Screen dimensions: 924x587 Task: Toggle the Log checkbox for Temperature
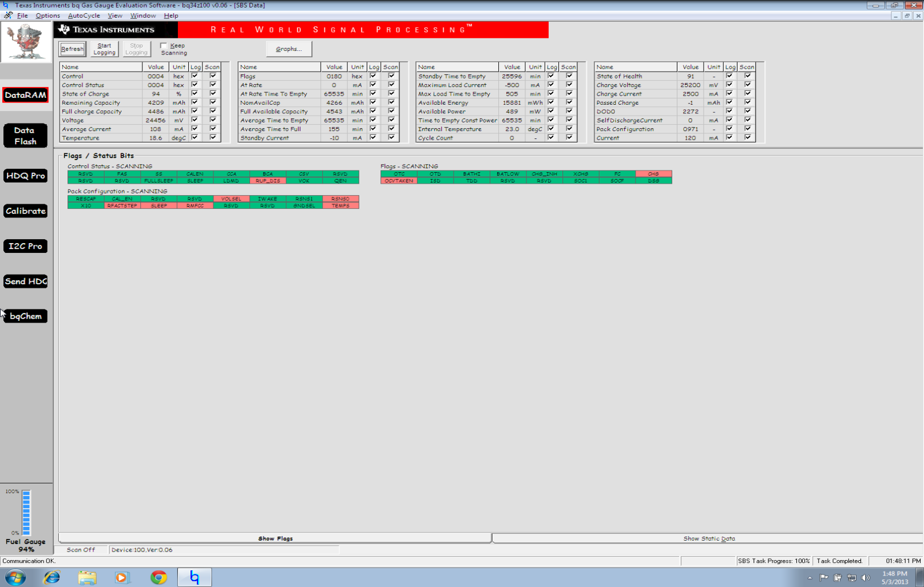(195, 137)
